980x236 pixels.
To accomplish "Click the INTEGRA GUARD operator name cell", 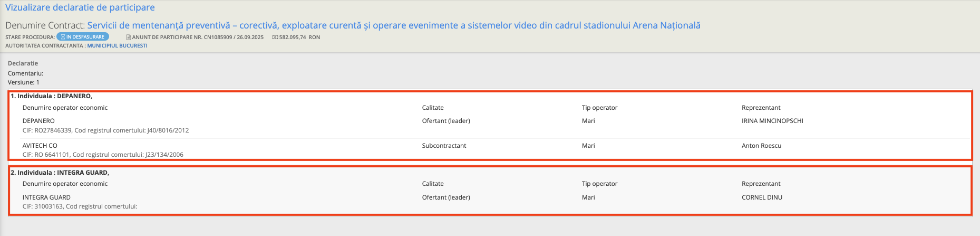I will click(x=46, y=197).
